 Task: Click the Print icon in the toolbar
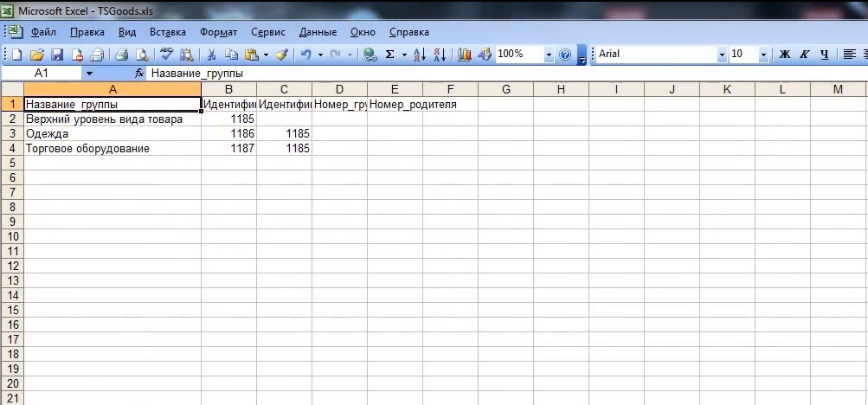[x=122, y=55]
